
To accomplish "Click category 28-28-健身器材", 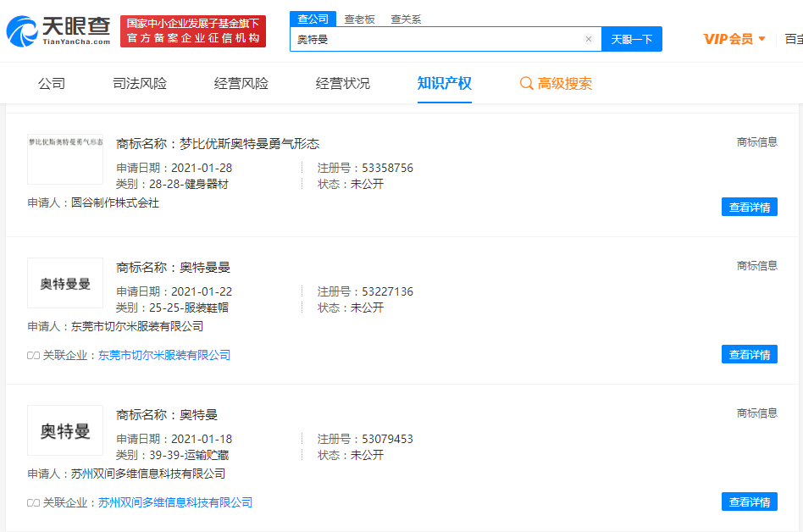I will [189, 185].
